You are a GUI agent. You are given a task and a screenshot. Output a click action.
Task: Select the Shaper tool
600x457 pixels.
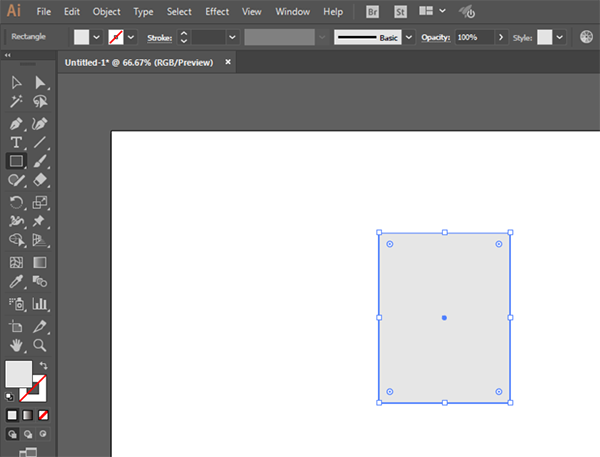(16, 180)
